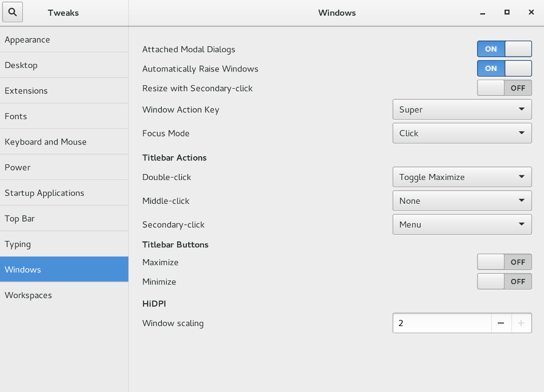Maximize the Tweaks window
Viewport: 544px width, 392px height.
[507, 12]
